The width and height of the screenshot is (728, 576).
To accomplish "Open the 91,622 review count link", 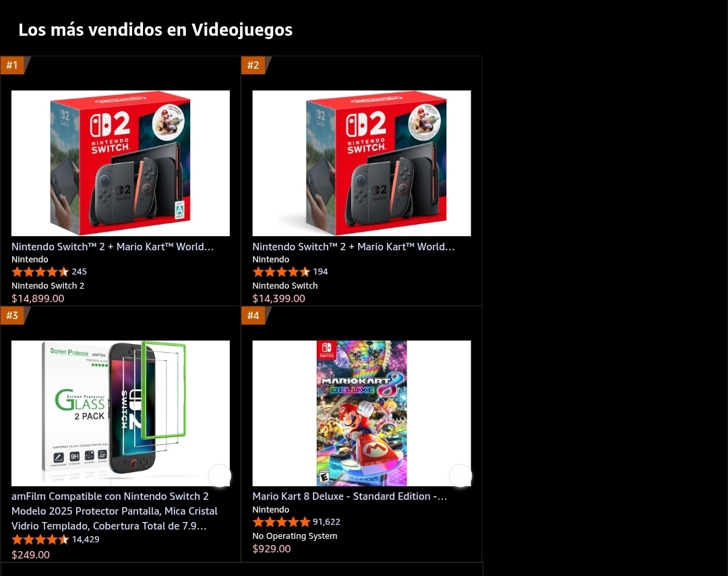I will (326, 522).
